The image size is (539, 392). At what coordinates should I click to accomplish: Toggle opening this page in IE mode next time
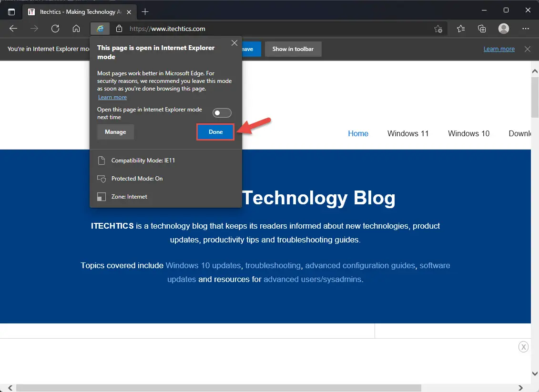tap(222, 112)
